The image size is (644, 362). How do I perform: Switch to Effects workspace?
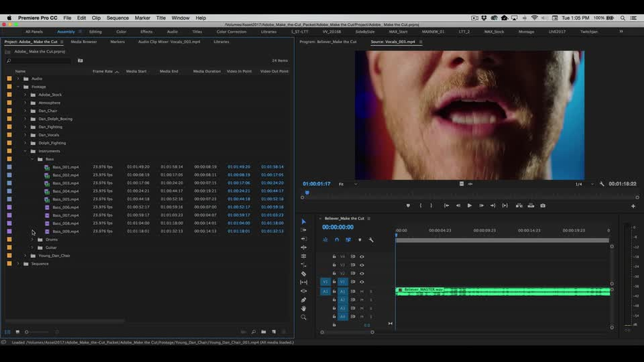pyautogui.click(x=146, y=32)
